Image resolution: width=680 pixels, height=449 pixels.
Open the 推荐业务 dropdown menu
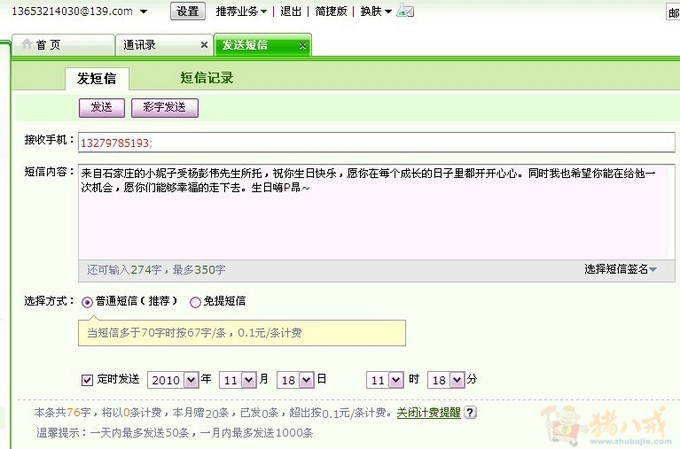pyautogui.click(x=241, y=11)
